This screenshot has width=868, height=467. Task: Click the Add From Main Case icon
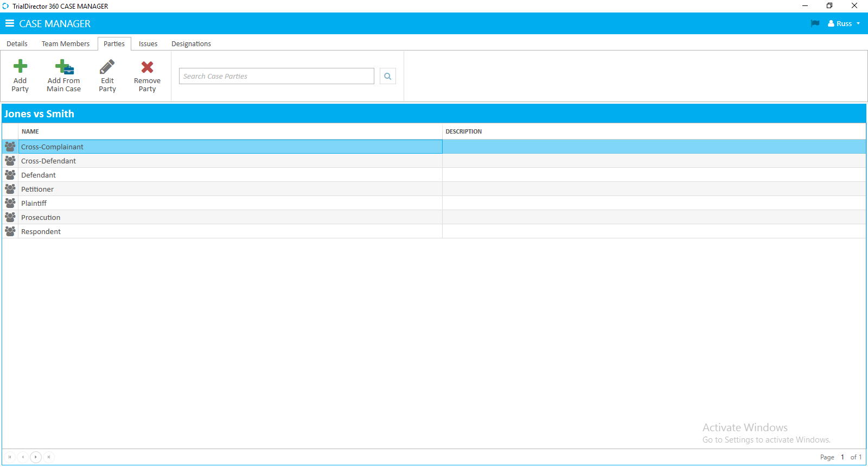pyautogui.click(x=64, y=67)
